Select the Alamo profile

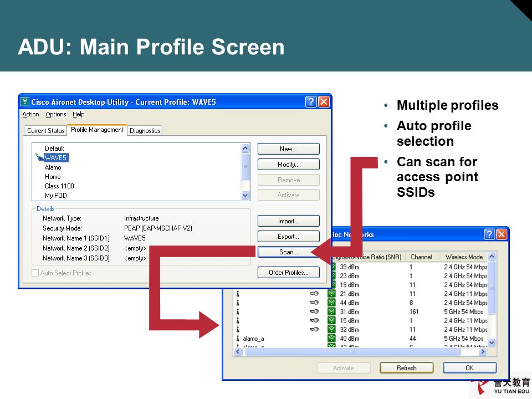[53, 167]
